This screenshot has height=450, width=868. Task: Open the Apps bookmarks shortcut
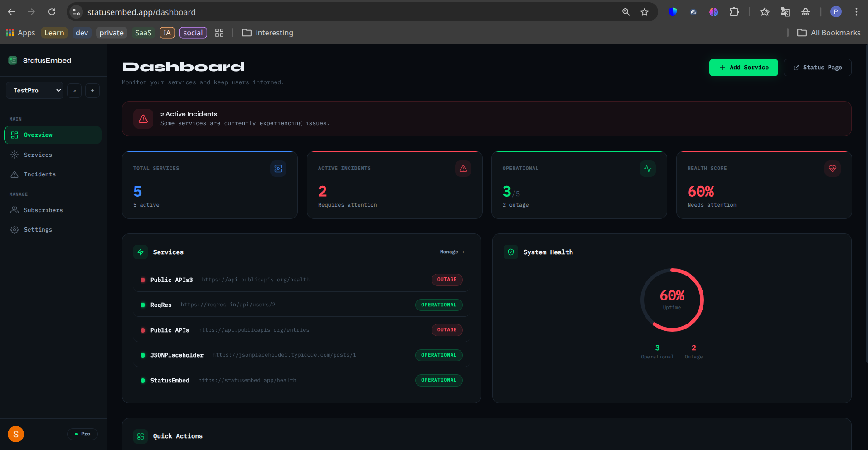click(20, 33)
